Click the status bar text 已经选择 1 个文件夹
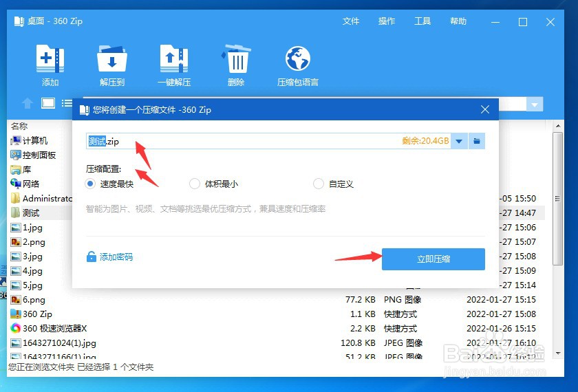Image resolution: width=578 pixels, height=392 pixels. point(116,367)
